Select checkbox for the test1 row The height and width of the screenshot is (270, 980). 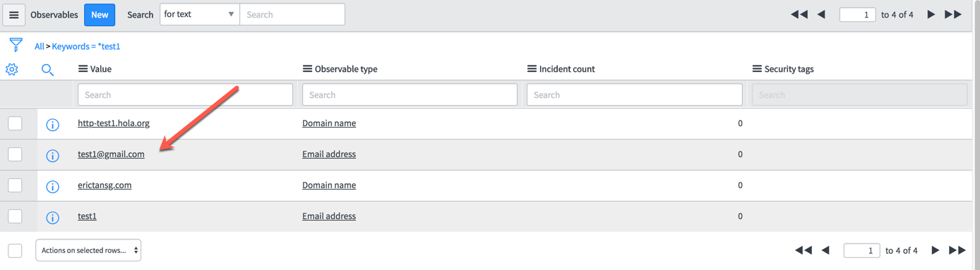pos(15,216)
